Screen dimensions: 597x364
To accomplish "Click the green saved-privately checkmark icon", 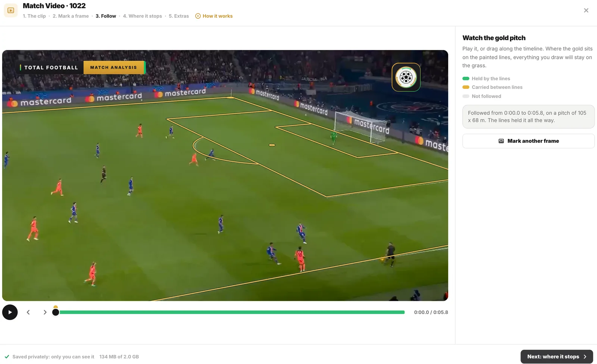I will coord(7,357).
